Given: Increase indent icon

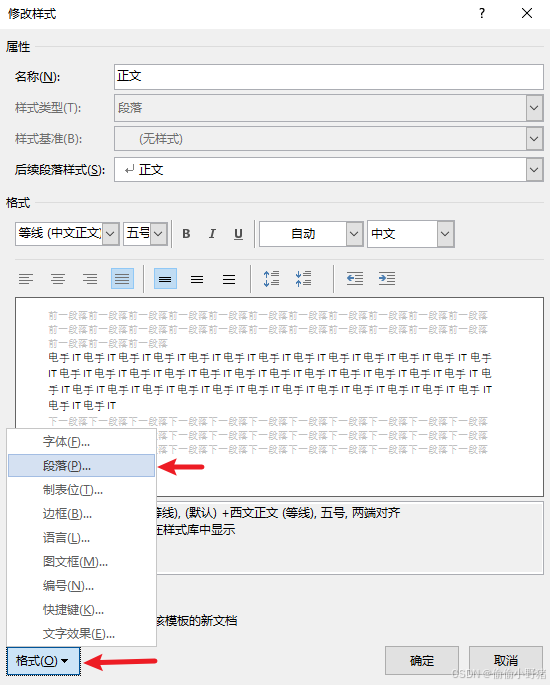Looking at the screenshot, I should (x=387, y=279).
